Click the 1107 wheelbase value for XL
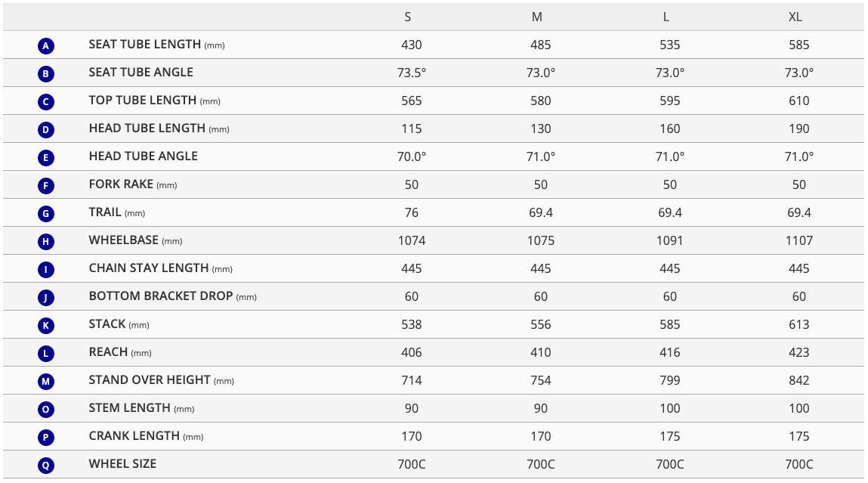868x483 pixels. click(x=799, y=240)
